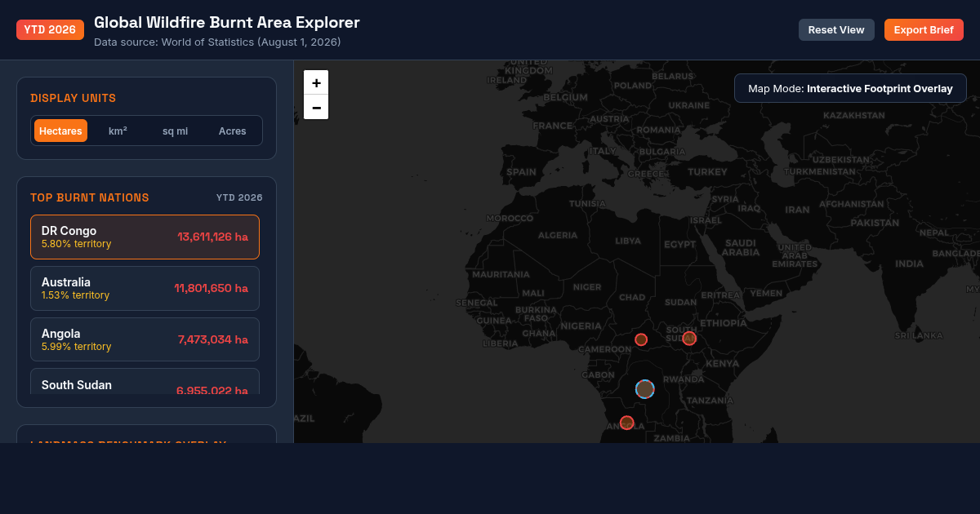Click the 1.53% territory text

75,295
